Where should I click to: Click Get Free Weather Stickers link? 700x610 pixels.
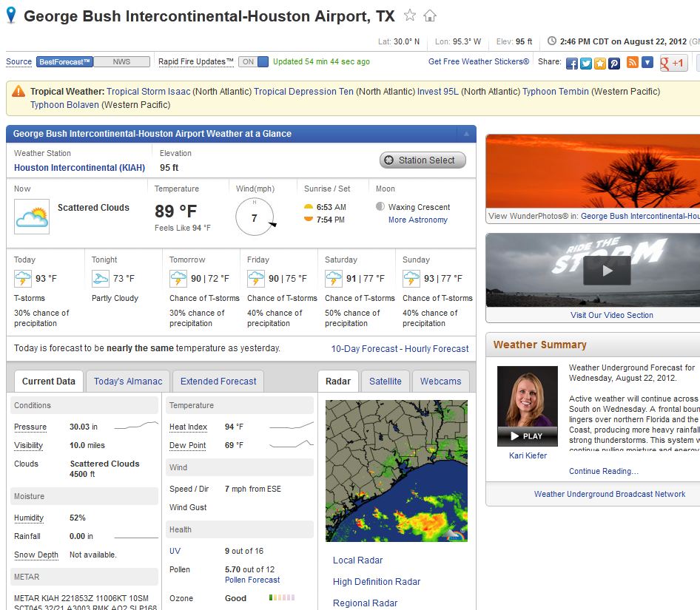click(479, 61)
